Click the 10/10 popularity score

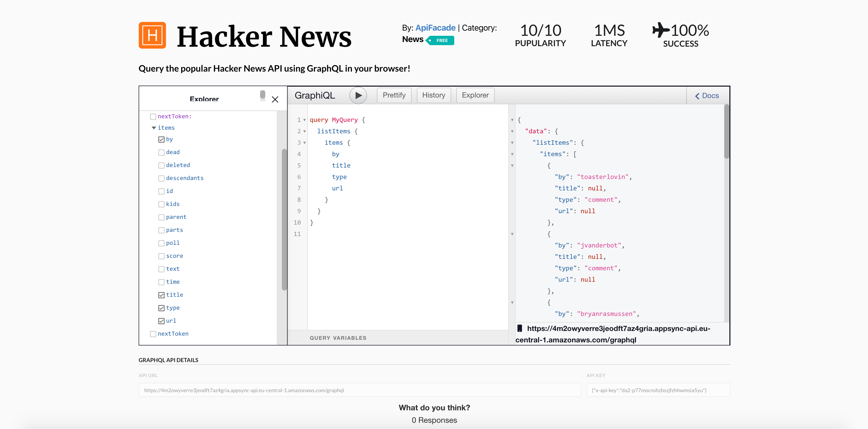point(540,30)
